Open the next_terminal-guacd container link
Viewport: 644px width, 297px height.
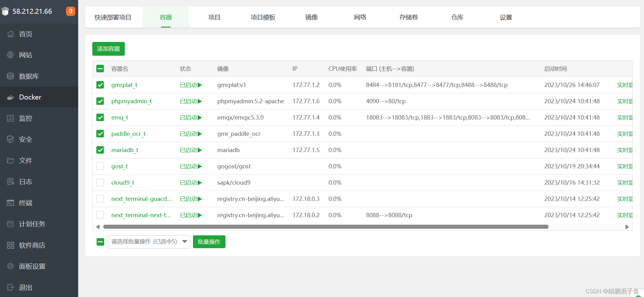coord(141,199)
